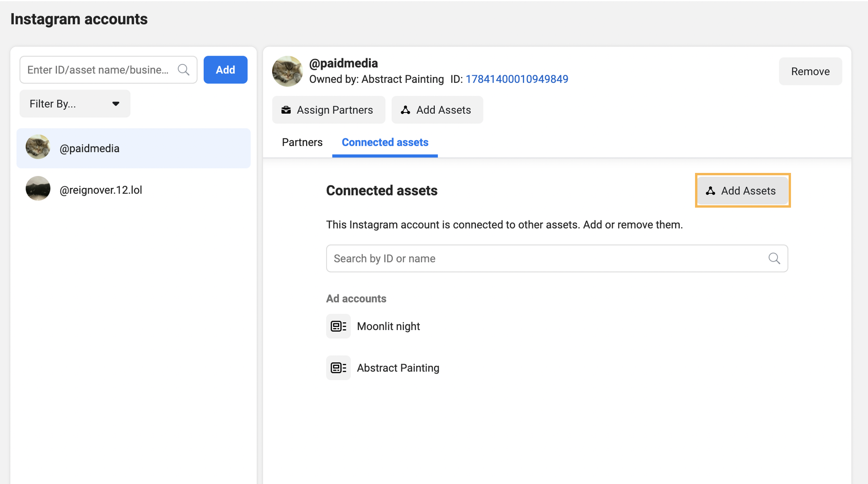The height and width of the screenshot is (484, 868).
Task: Click the search magnifier icon in search bar
Action: coord(774,258)
